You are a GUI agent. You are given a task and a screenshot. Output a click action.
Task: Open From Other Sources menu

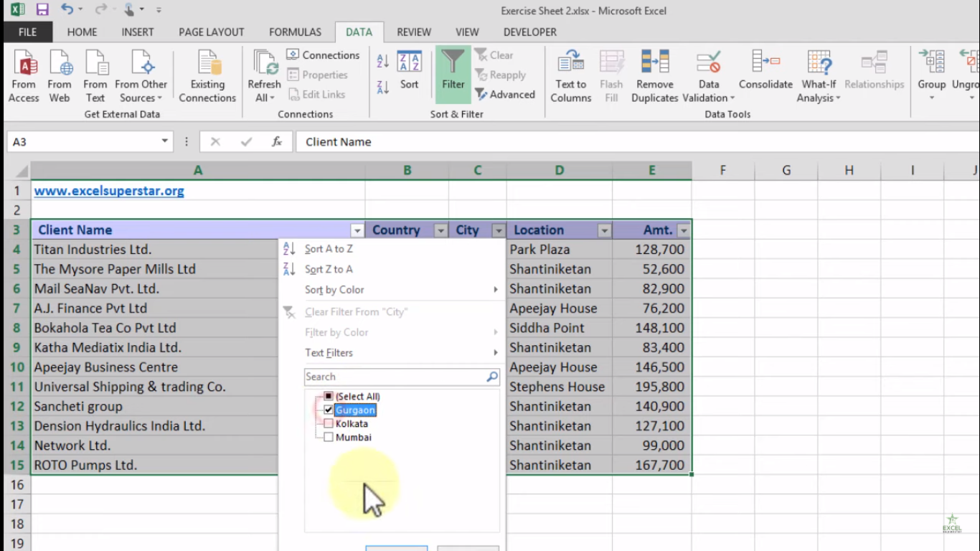click(141, 77)
